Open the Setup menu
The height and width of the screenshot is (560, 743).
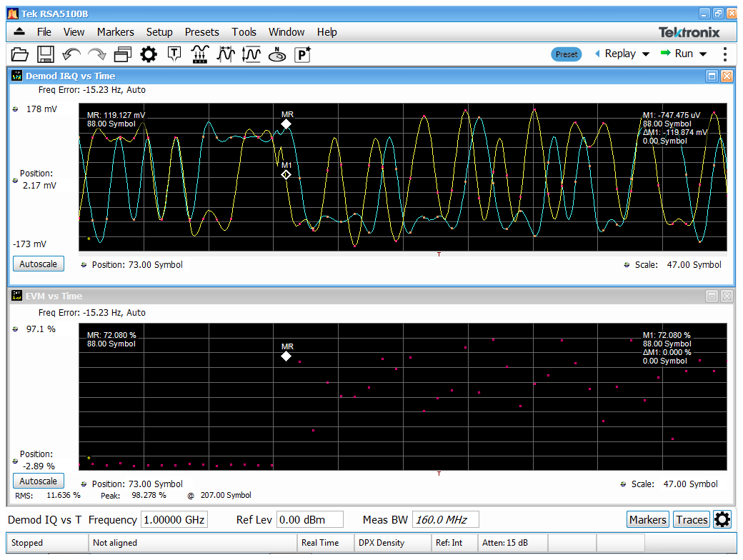tap(159, 32)
